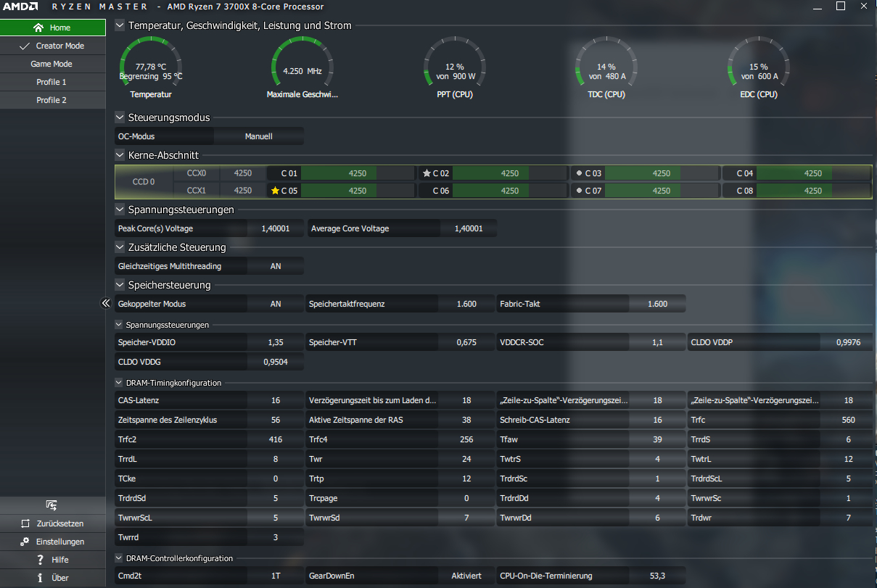877x588 pixels.
Task: Click Speicher-VDDIO value 1,35
Action: point(276,342)
